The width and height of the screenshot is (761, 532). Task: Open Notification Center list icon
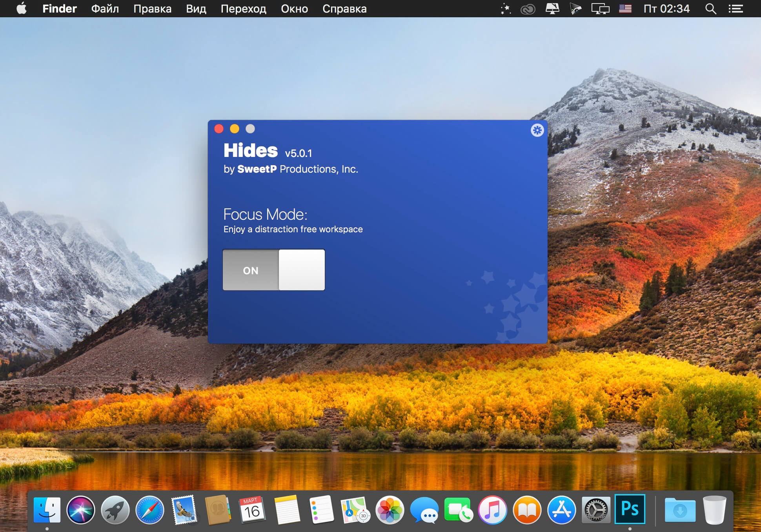coord(736,9)
